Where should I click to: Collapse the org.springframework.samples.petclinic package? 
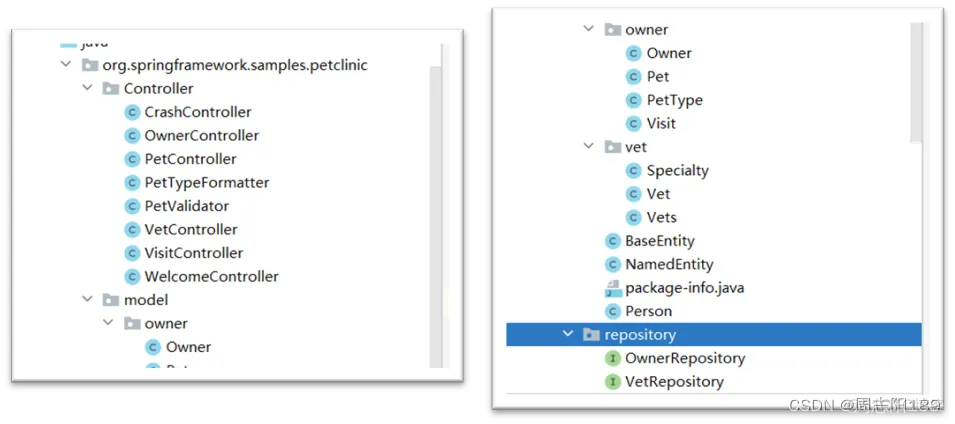pyautogui.click(x=66, y=65)
